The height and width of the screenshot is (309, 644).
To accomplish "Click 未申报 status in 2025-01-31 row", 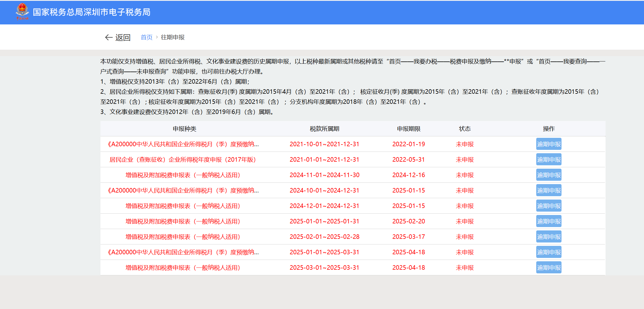I will (465, 221).
